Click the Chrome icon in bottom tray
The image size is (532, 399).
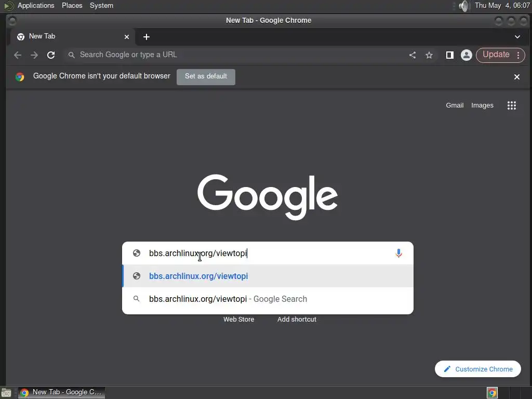(492, 393)
